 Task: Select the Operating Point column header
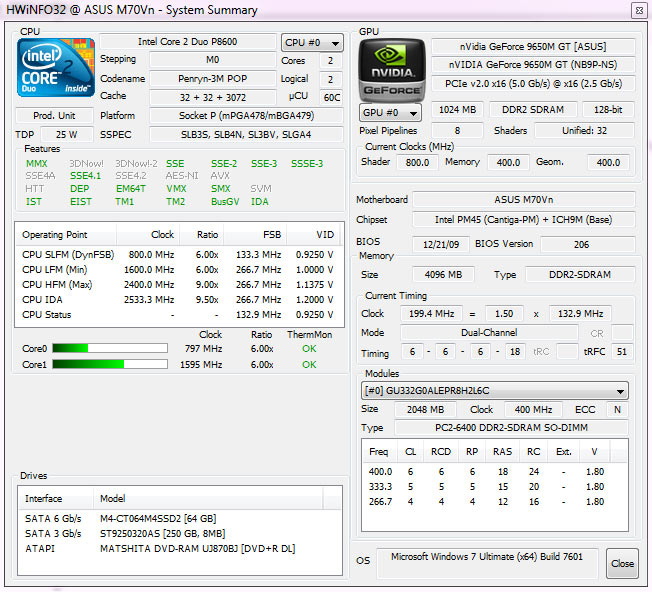(56, 234)
